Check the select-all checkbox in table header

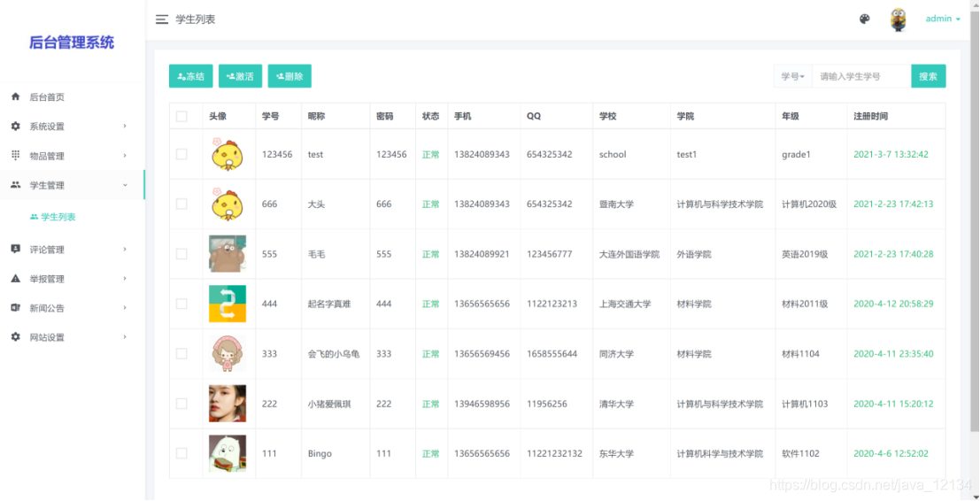click(x=181, y=116)
